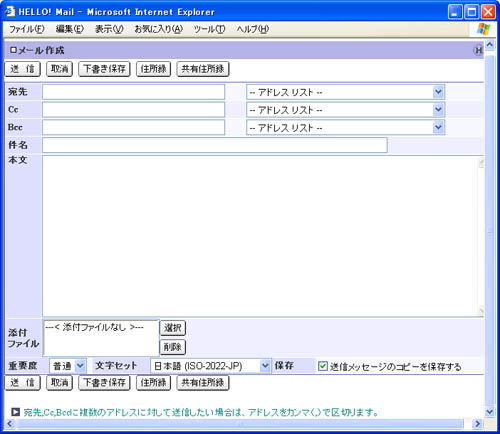Click the Cc input field
The height and width of the screenshot is (434, 500).
134,110
